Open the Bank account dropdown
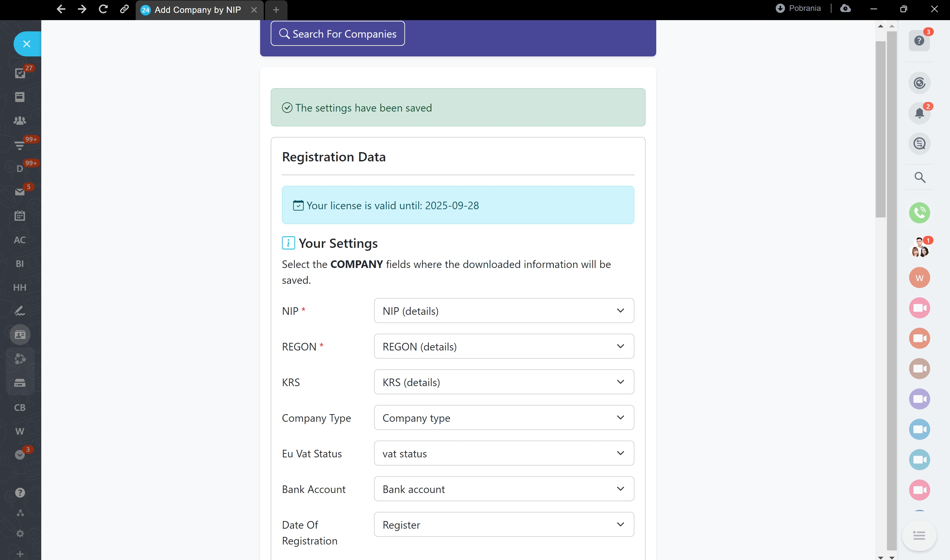This screenshot has width=950, height=560. pyautogui.click(x=503, y=489)
